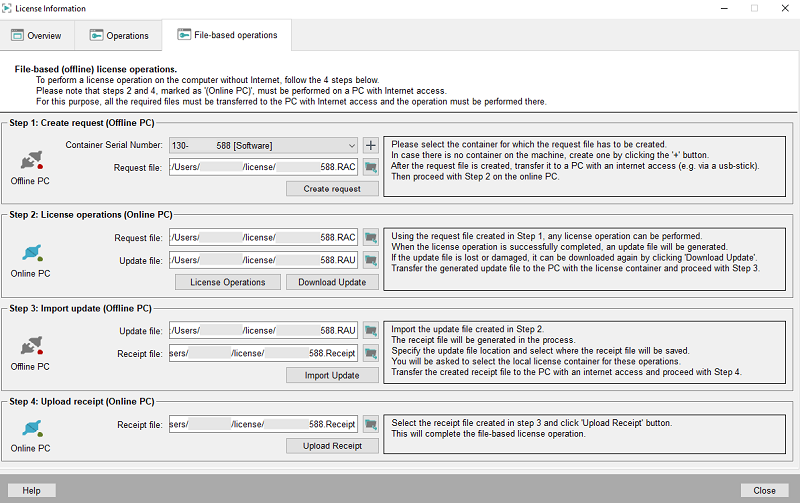Click the Step 3 Update file field
The height and width of the screenshot is (503, 800).
(x=263, y=331)
